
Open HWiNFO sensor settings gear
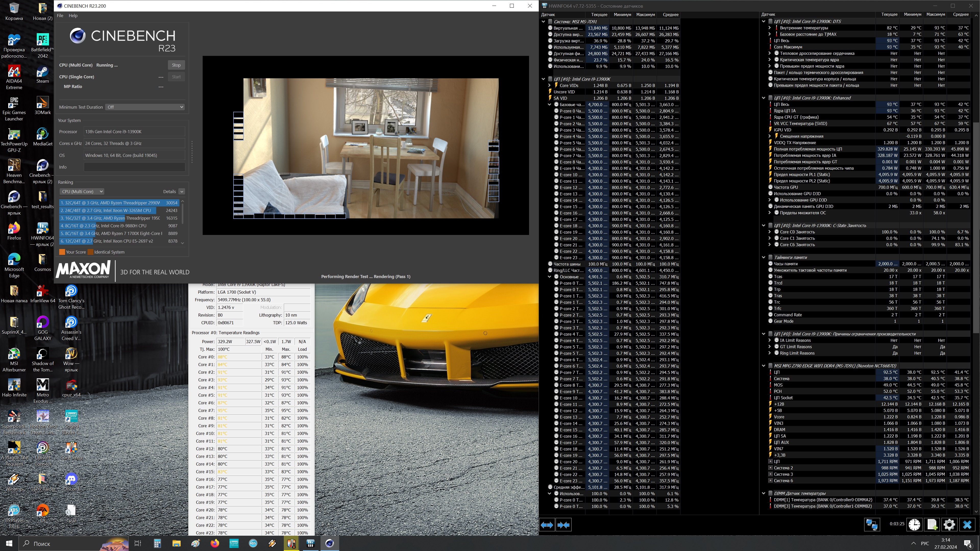[x=949, y=525]
